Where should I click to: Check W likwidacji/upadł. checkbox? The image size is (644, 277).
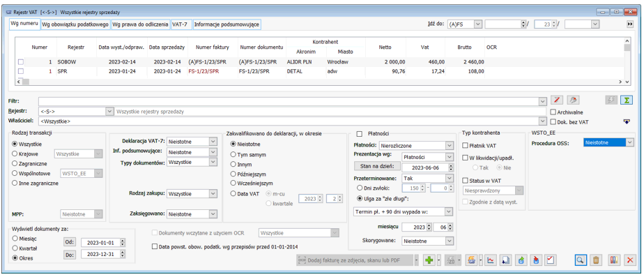pos(466,158)
